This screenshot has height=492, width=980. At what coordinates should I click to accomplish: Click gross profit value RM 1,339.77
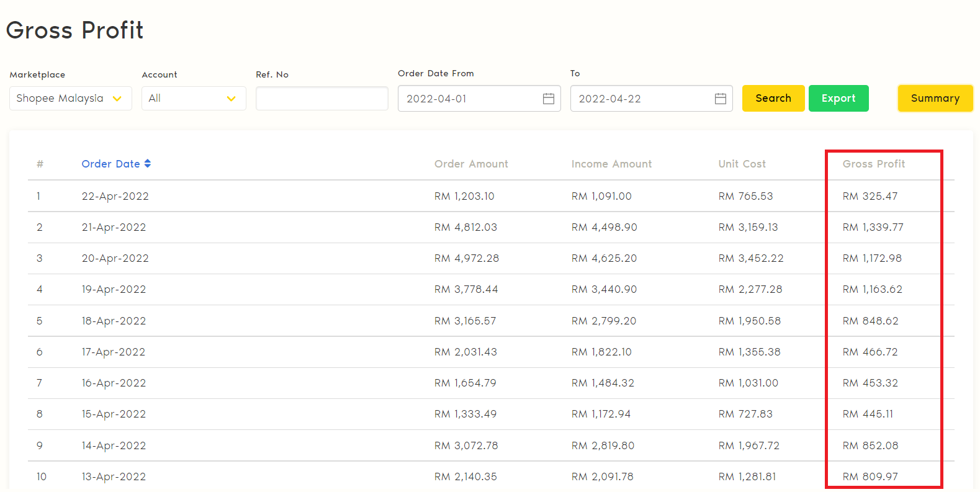[x=873, y=227]
